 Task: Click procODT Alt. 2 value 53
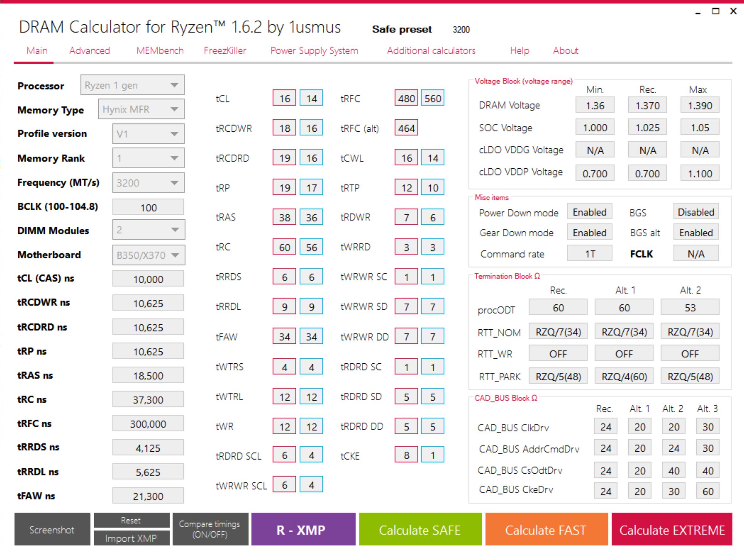pos(690,307)
